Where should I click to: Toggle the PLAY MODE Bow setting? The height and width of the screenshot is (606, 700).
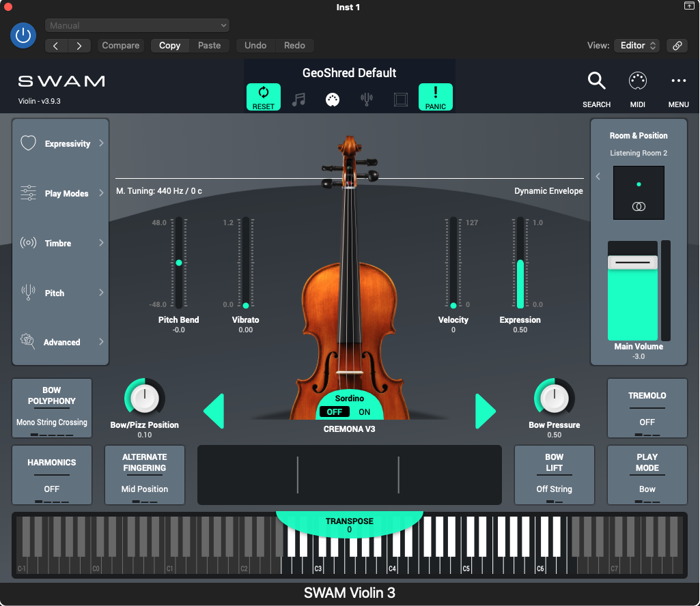coord(647,475)
